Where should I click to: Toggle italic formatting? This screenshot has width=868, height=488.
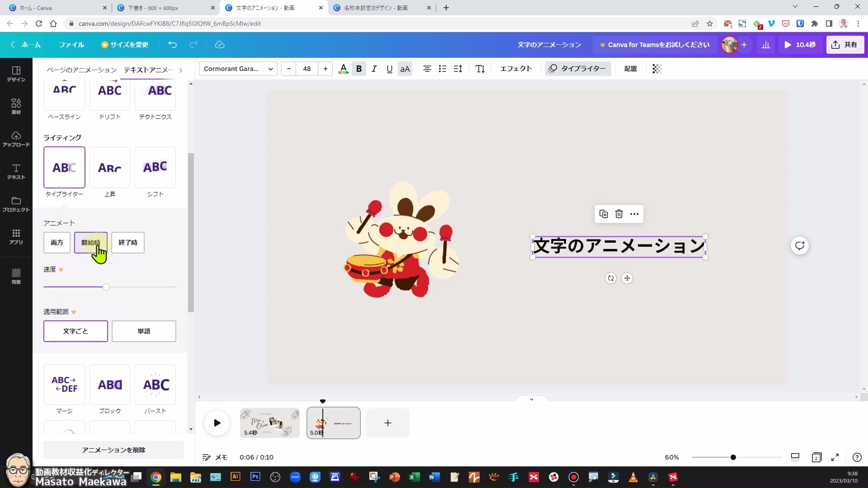pos(374,69)
